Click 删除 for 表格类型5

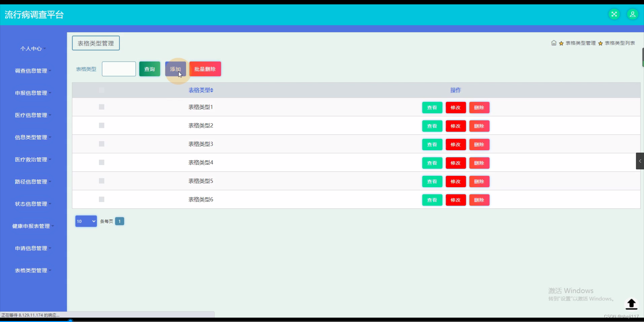click(479, 181)
